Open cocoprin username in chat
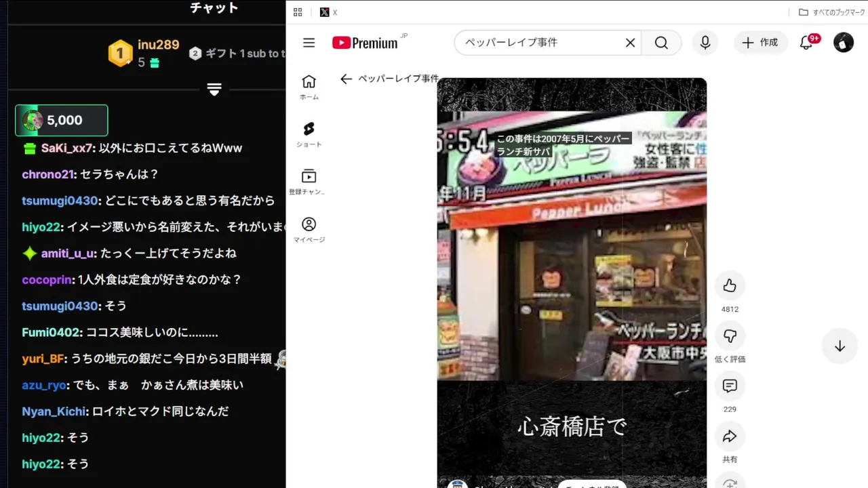 click(x=47, y=280)
